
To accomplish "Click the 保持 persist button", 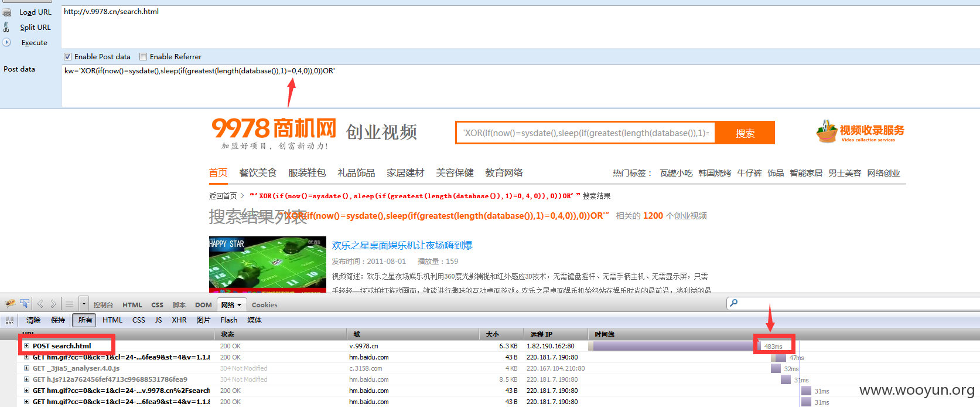I will pos(58,320).
